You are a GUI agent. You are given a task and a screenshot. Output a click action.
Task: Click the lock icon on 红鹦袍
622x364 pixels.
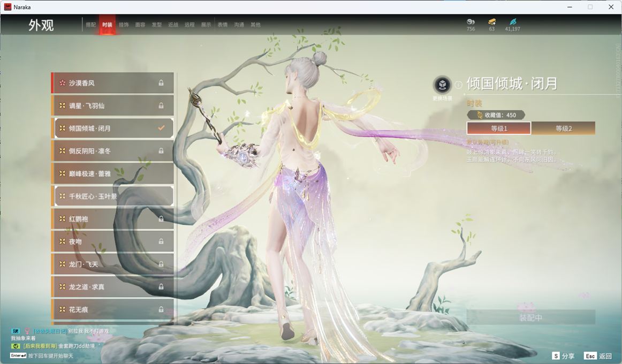coord(161,218)
